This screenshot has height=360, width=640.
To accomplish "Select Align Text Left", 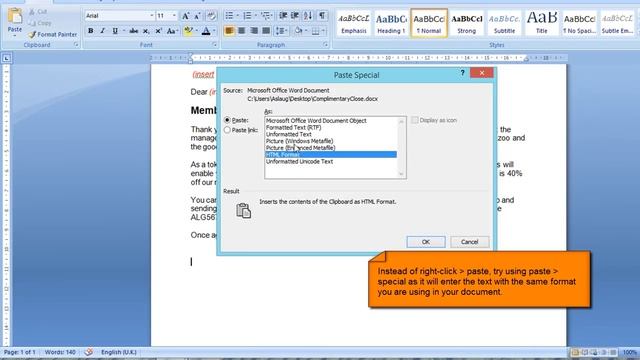I will [229, 31].
